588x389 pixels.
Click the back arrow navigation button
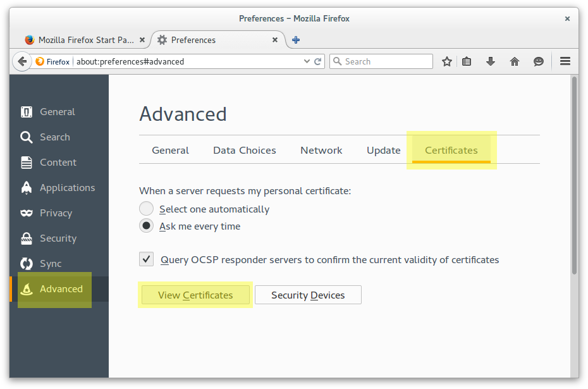22,61
